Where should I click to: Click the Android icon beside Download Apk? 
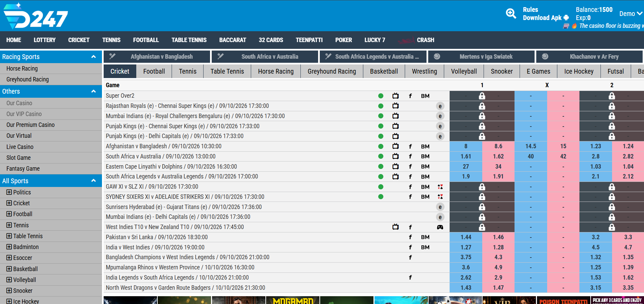pyautogui.click(x=566, y=18)
